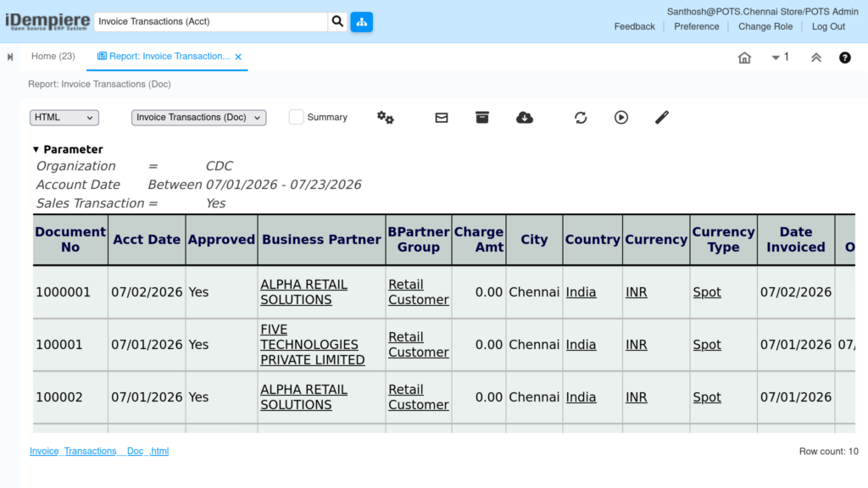The width and height of the screenshot is (868, 488).
Task: Export report with cloud download icon
Action: tap(524, 117)
